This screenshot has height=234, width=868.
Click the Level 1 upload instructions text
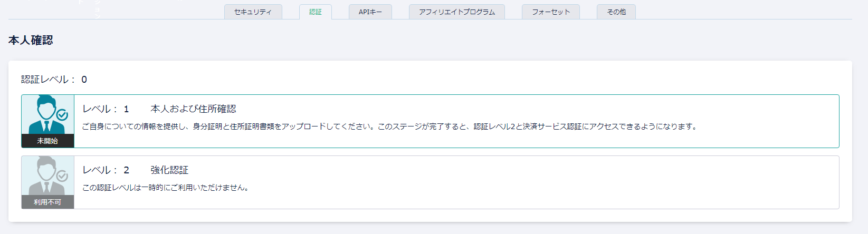tap(389, 126)
